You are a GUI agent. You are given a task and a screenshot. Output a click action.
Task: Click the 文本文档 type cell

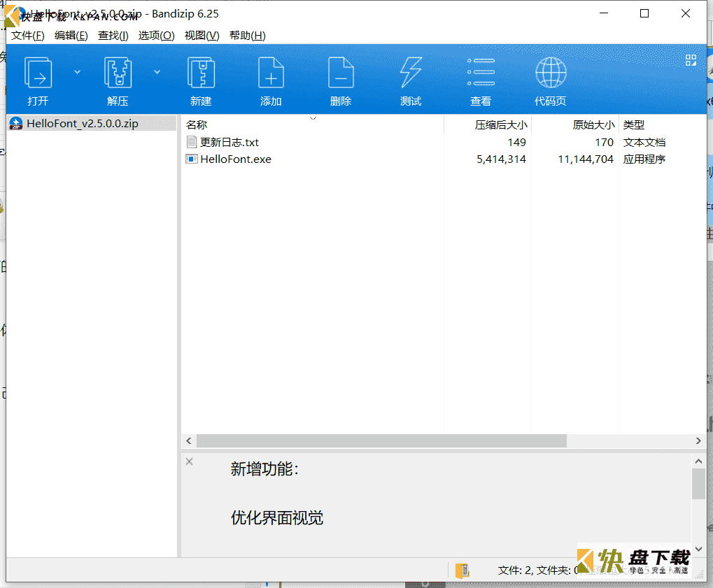644,142
